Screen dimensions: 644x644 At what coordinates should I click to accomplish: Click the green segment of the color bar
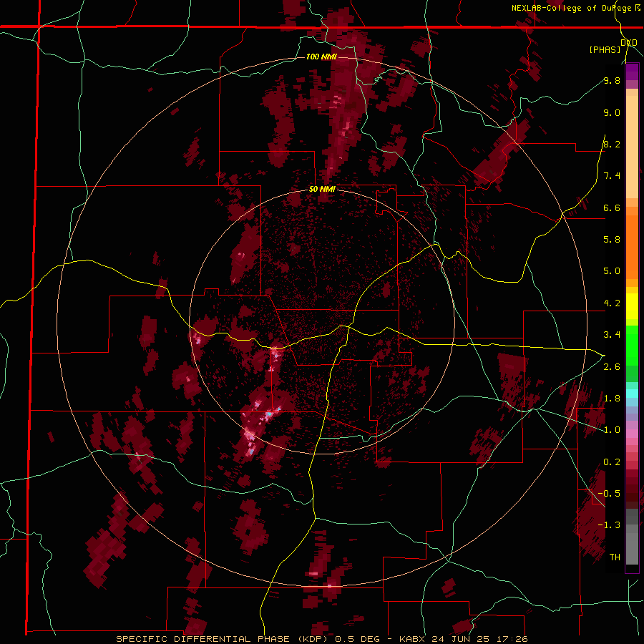(x=632, y=345)
